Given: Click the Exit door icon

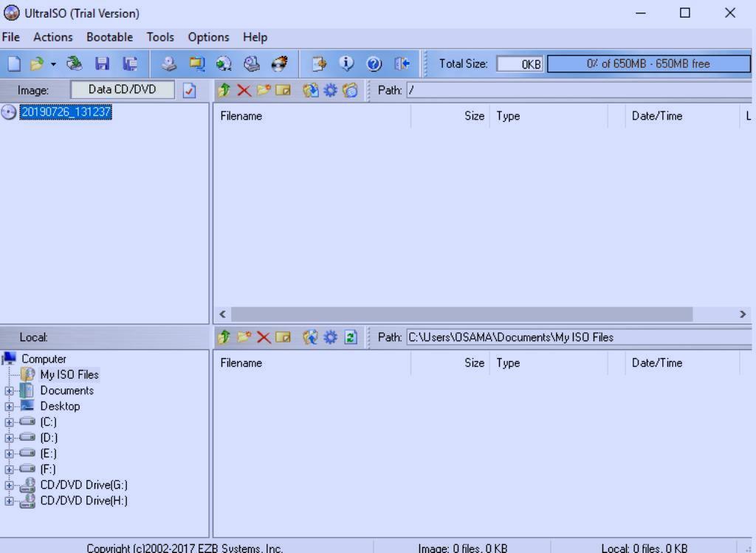Looking at the screenshot, I should point(402,63).
